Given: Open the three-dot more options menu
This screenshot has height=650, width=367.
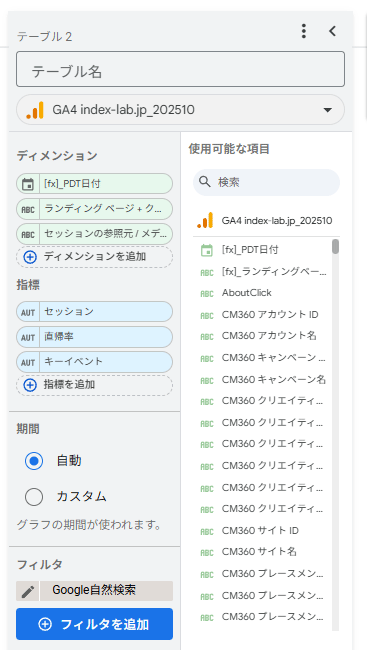Looking at the screenshot, I should click(304, 31).
